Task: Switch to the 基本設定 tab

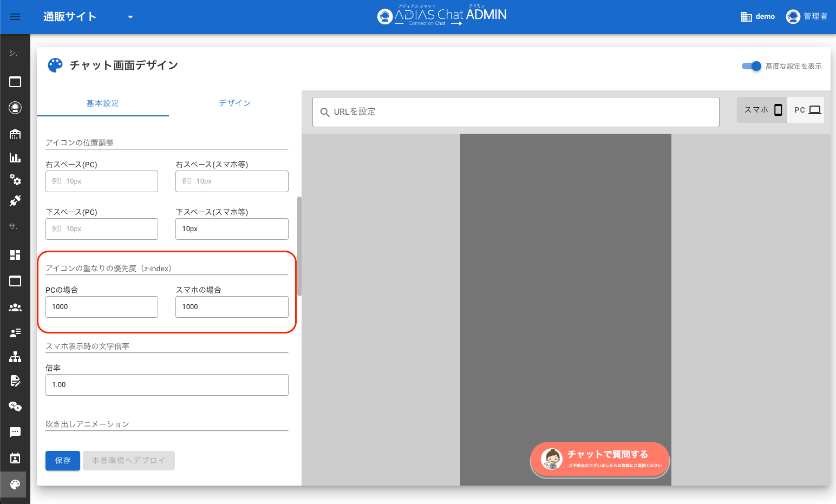Action: click(103, 103)
